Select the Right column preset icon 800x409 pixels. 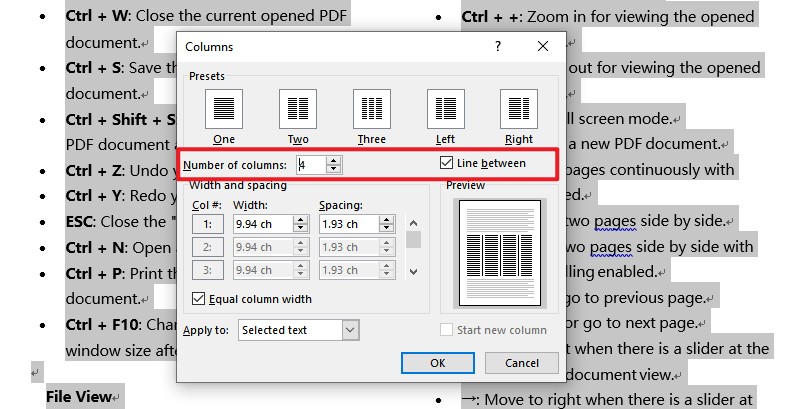point(519,109)
